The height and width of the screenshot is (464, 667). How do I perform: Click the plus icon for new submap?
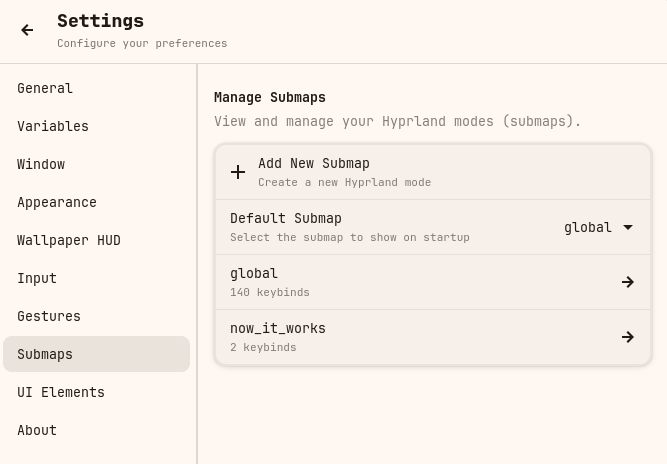tap(238, 172)
